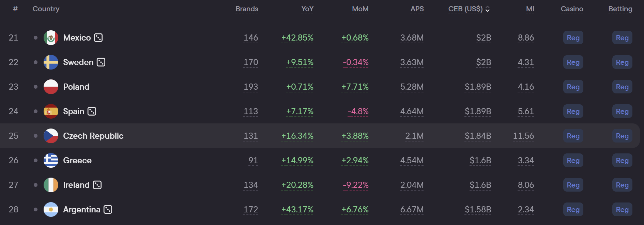Click the dice icon beside Sweden
The height and width of the screenshot is (225, 644).
[x=101, y=62]
